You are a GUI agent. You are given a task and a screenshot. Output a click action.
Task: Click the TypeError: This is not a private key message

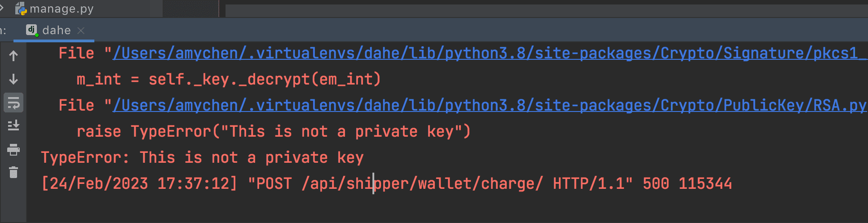203,158
